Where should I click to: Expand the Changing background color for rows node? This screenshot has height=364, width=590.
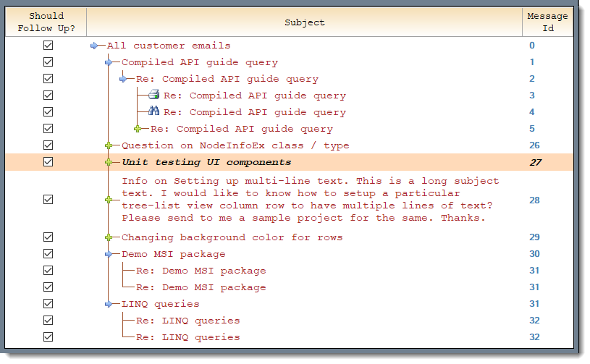(x=109, y=237)
